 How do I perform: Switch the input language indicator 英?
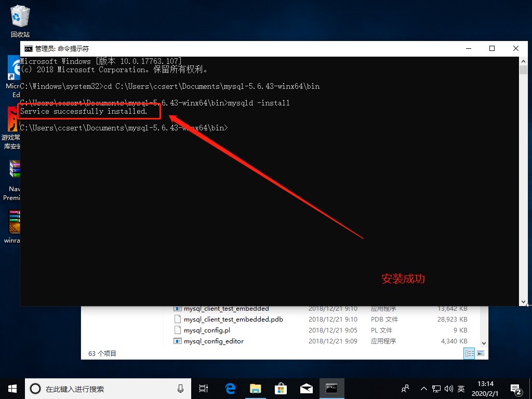coord(461,389)
